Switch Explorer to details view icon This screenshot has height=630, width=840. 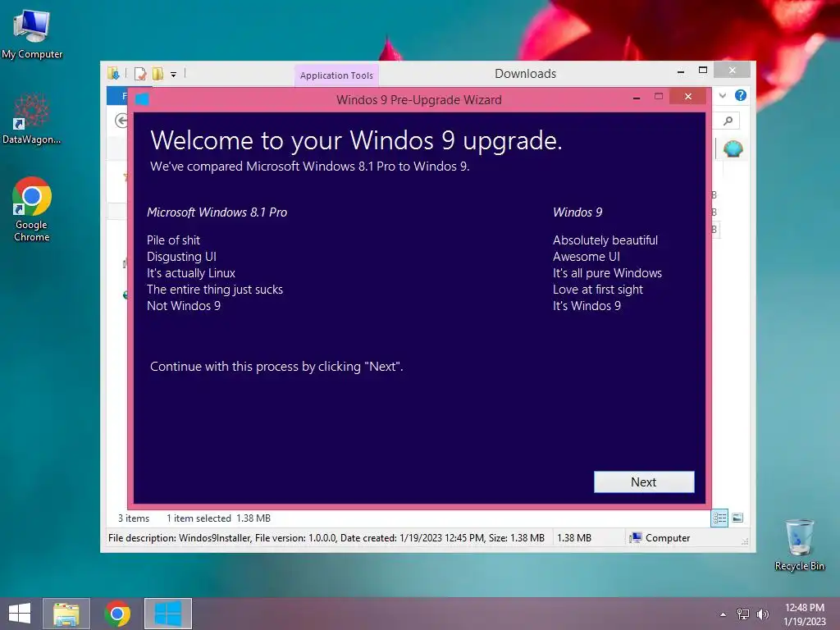(x=719, y=518)
